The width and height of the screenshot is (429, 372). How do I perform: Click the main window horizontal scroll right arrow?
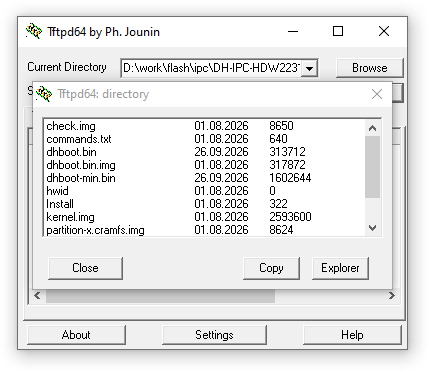point(392,296)
